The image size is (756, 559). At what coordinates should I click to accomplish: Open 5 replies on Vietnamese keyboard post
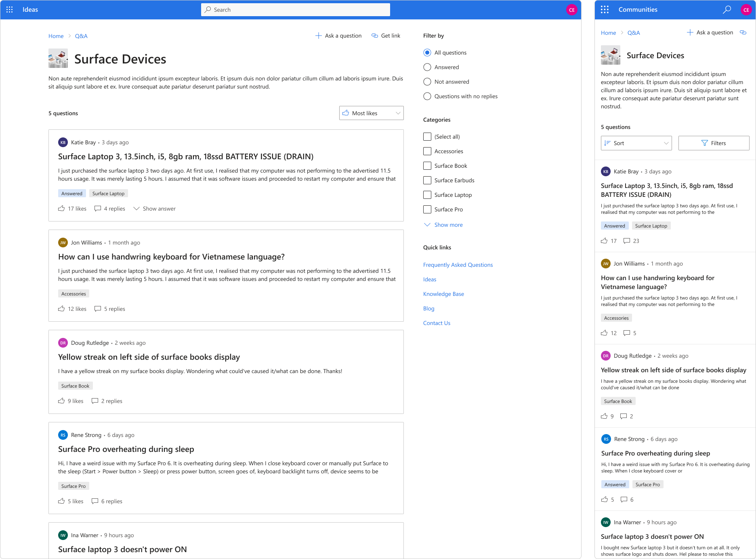(x=110, y=309)
